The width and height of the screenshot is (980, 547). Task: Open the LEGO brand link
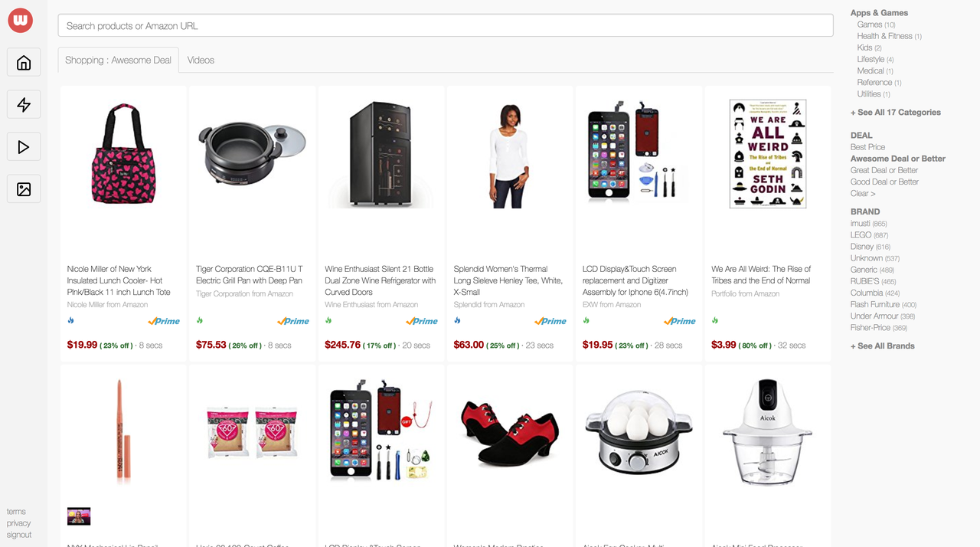tap(861, 235)
